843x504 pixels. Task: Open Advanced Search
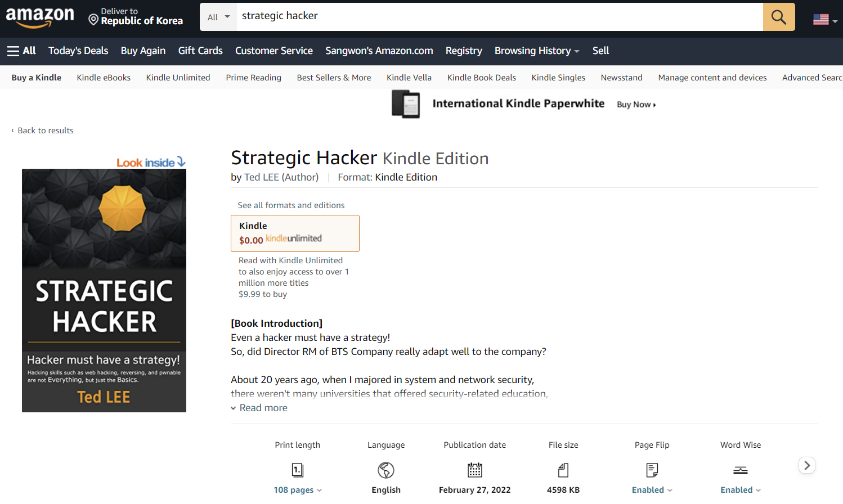[812, 78]
